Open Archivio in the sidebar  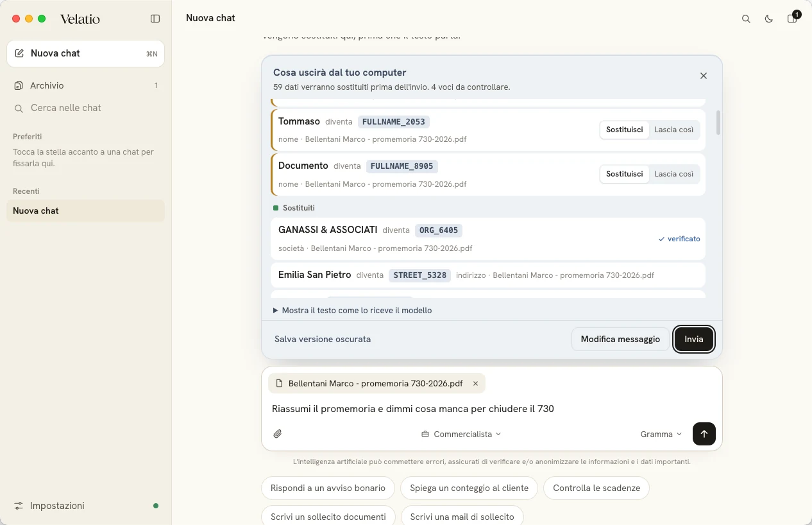coord(85,85)
